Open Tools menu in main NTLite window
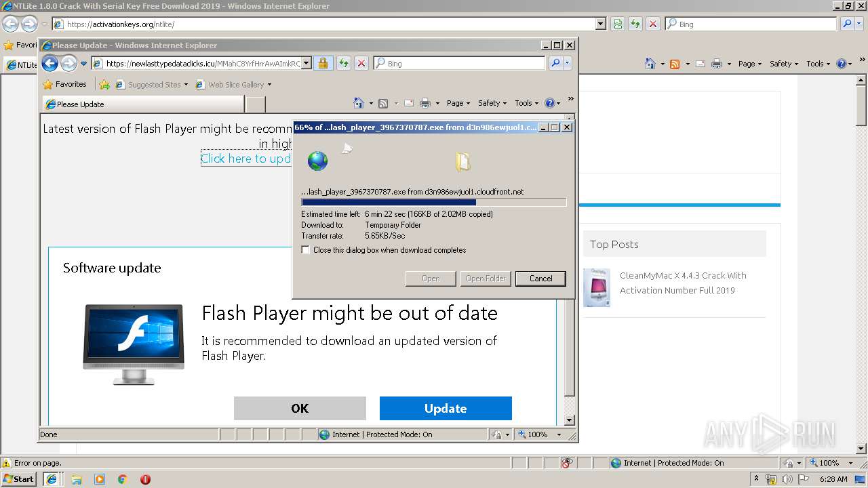868x488 pixels. pyautogui.click(x=818, y=64)
